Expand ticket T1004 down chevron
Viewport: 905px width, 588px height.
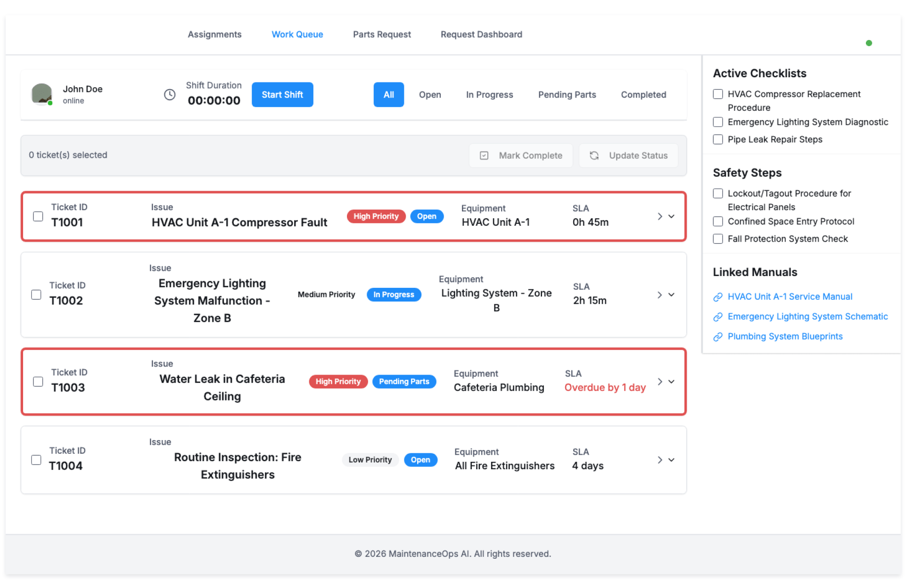pyautogui.click(x=671, y=460)
